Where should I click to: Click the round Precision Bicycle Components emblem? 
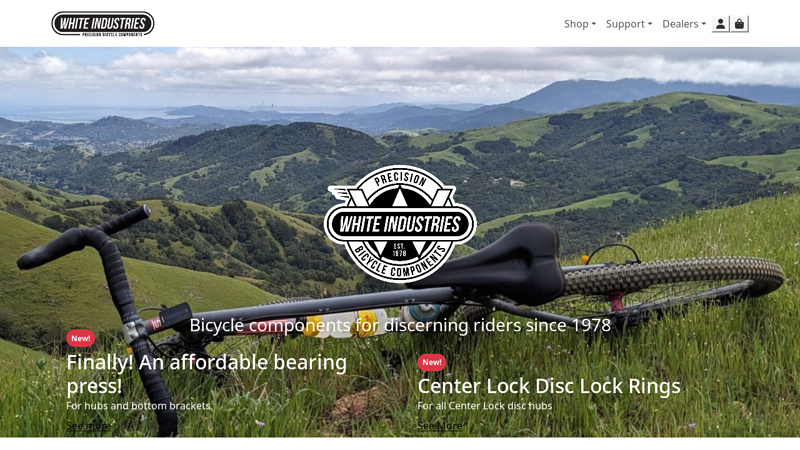click(x=400, y=224)
